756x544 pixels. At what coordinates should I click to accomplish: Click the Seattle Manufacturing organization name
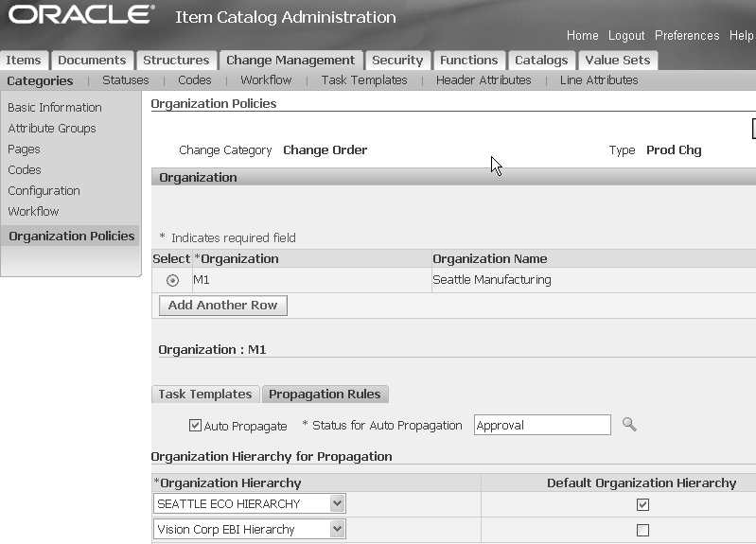[x=492, y=280]
